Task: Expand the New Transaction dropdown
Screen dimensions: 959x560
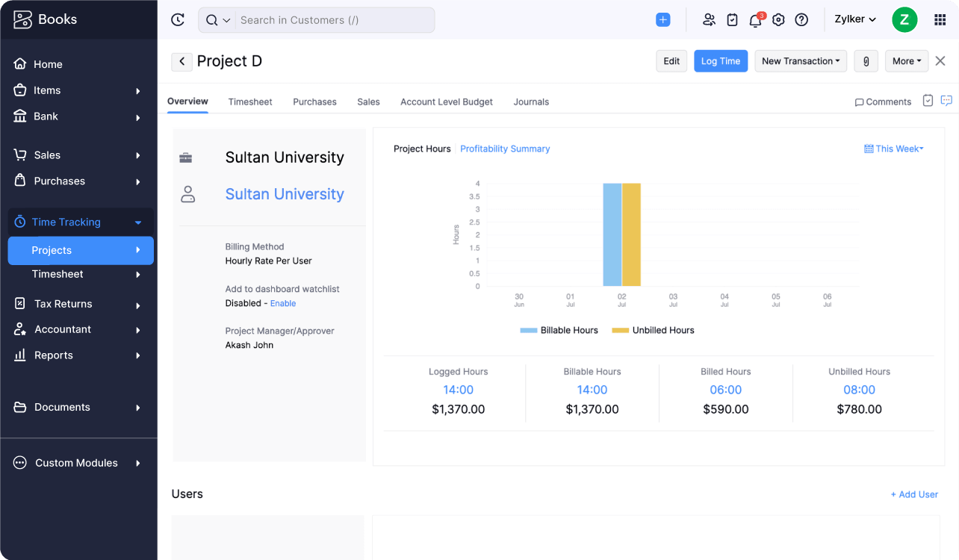Action: pos(801,61)
